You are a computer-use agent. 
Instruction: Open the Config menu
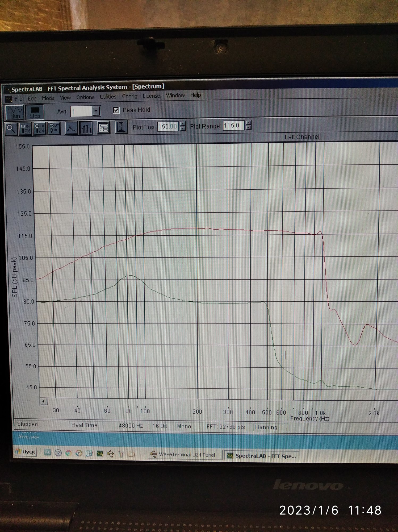tap(129, 96)
